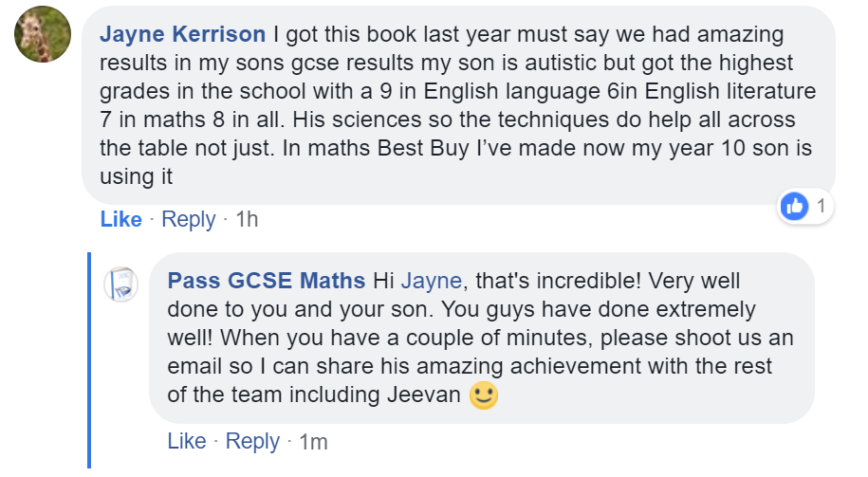Click the Pass GCSE Maths page avatar
The image size is (868, 477).
coord(121,282)
